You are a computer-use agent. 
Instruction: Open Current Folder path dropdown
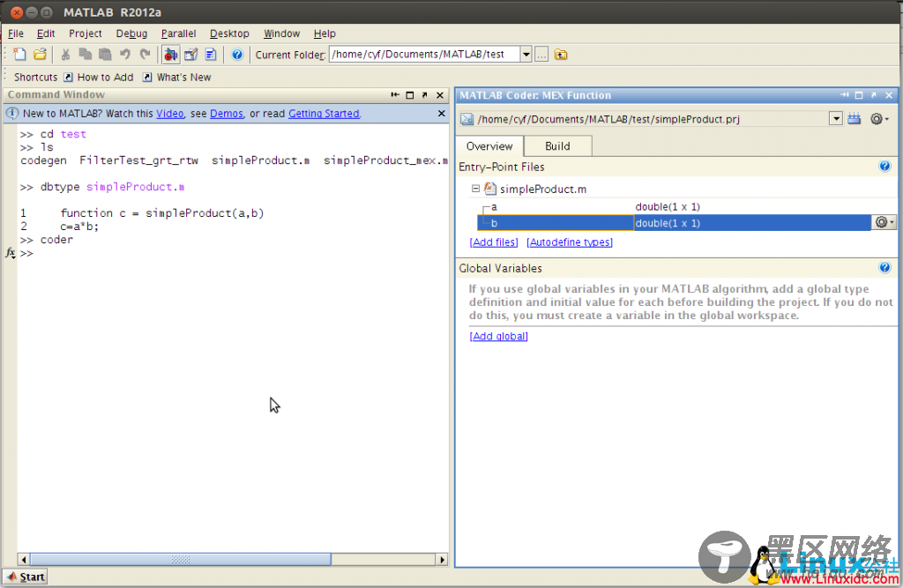pos(526,55)
